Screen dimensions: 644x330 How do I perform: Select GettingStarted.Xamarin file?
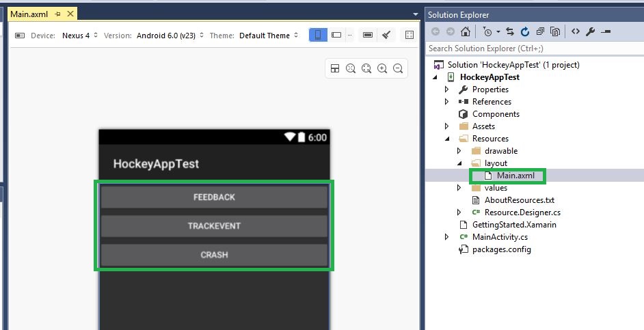(514, 225)
